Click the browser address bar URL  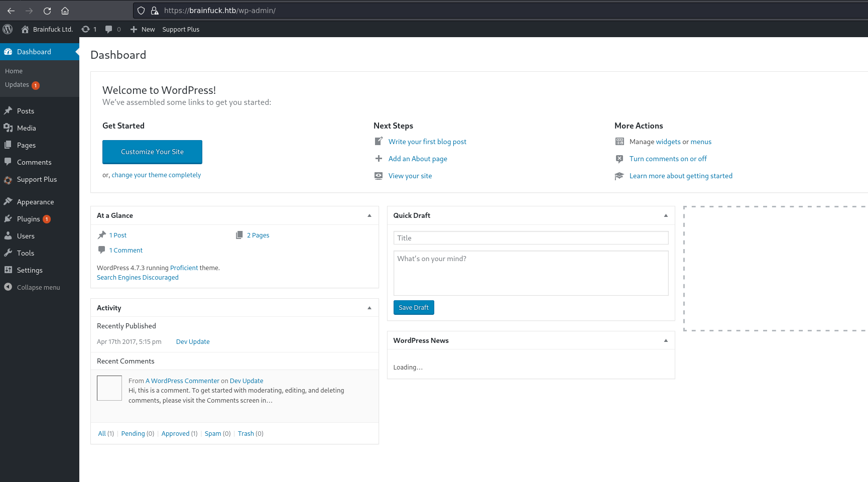(220, 11)
